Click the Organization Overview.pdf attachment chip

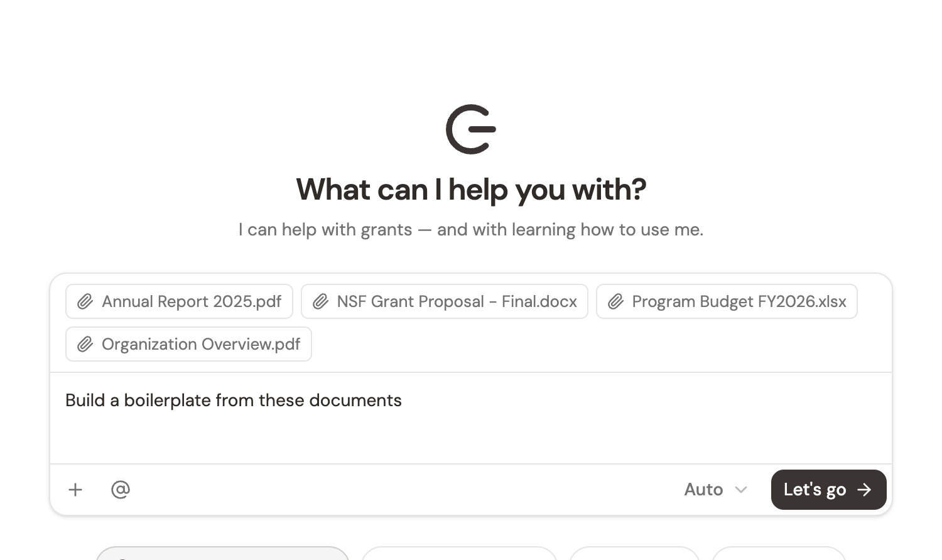pyautogui.click(x=188, y=344)
